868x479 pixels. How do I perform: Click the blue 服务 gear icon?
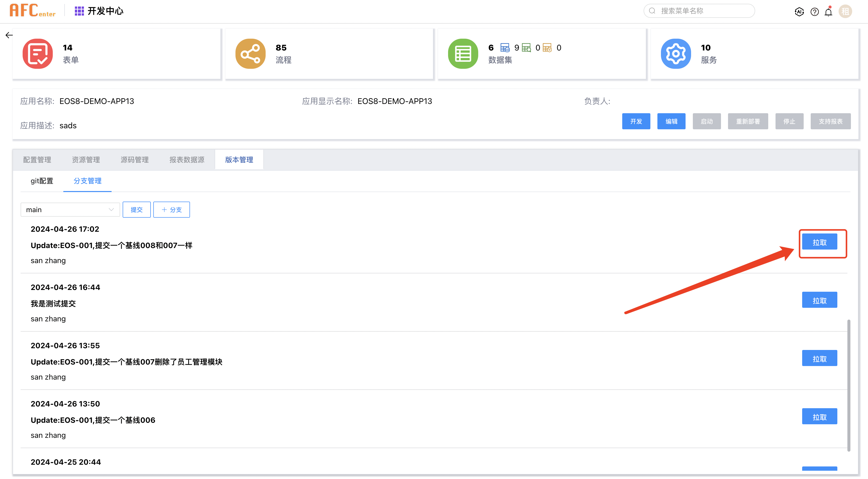pos(675,53)
